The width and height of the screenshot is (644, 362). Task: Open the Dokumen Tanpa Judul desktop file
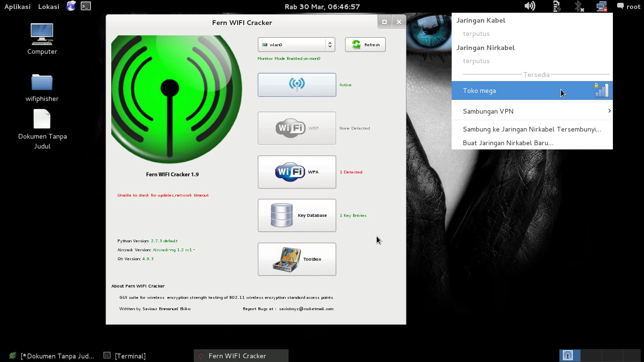click(x=42, y=130)
